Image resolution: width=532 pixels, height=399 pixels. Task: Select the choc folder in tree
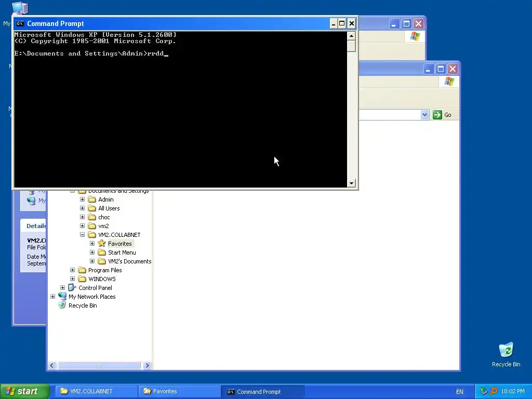(x=104, y=217)
